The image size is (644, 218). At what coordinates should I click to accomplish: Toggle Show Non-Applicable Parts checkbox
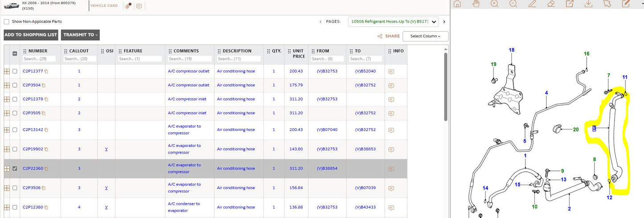[x=6, y=21]
